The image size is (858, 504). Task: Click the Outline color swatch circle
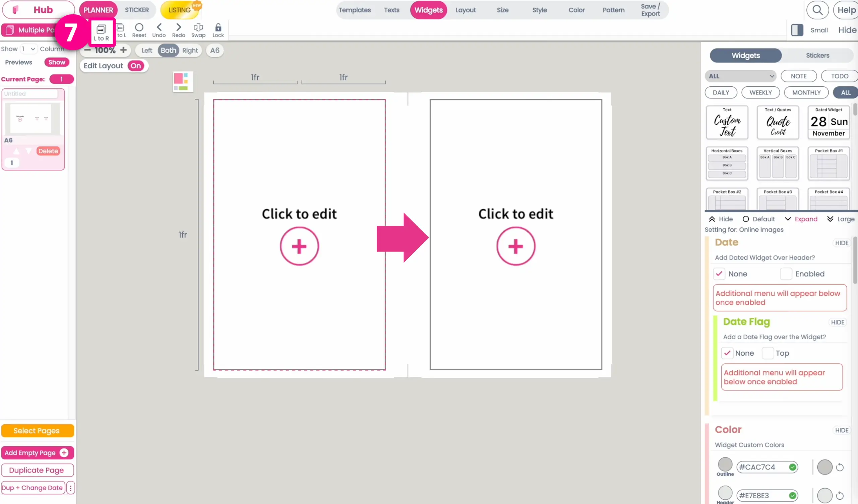pyautogui.click(x=725, y=464)
